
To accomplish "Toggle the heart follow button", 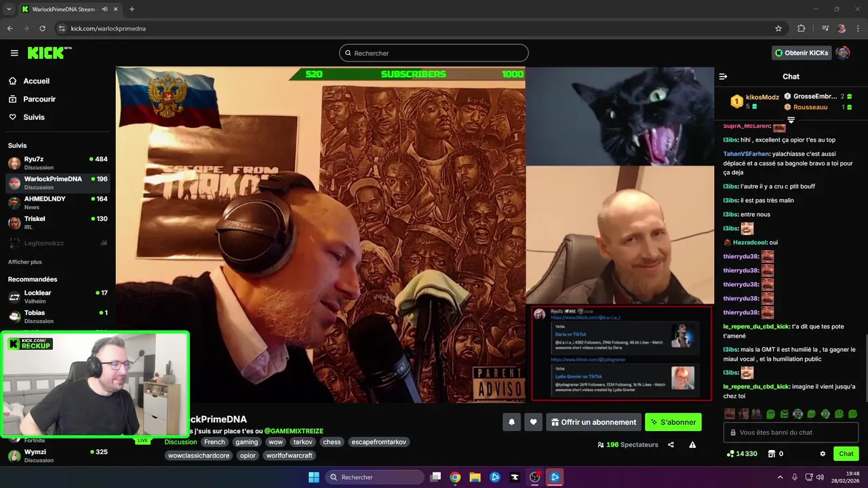I will tap(533, 422).
